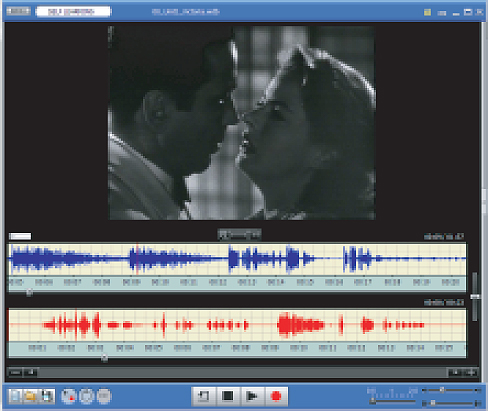
Task: Click the marker handle under the blue waveform ruler
Action: 29,293
